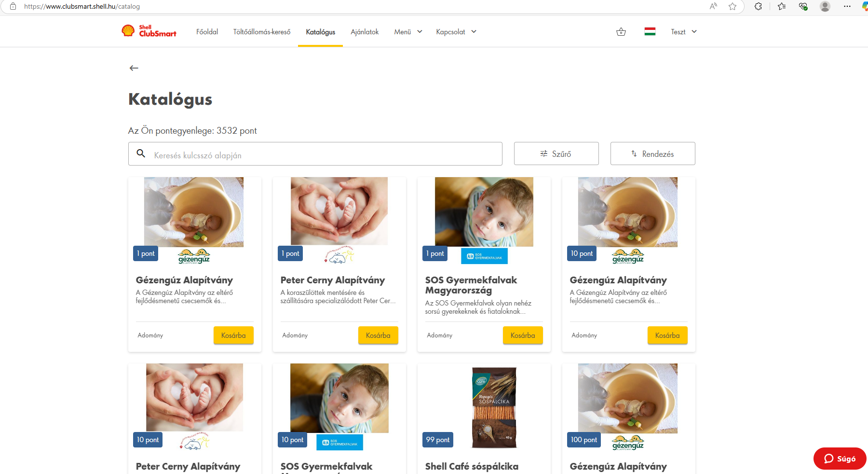Expand the Kapcsolat dropdown

coord(456,32)
